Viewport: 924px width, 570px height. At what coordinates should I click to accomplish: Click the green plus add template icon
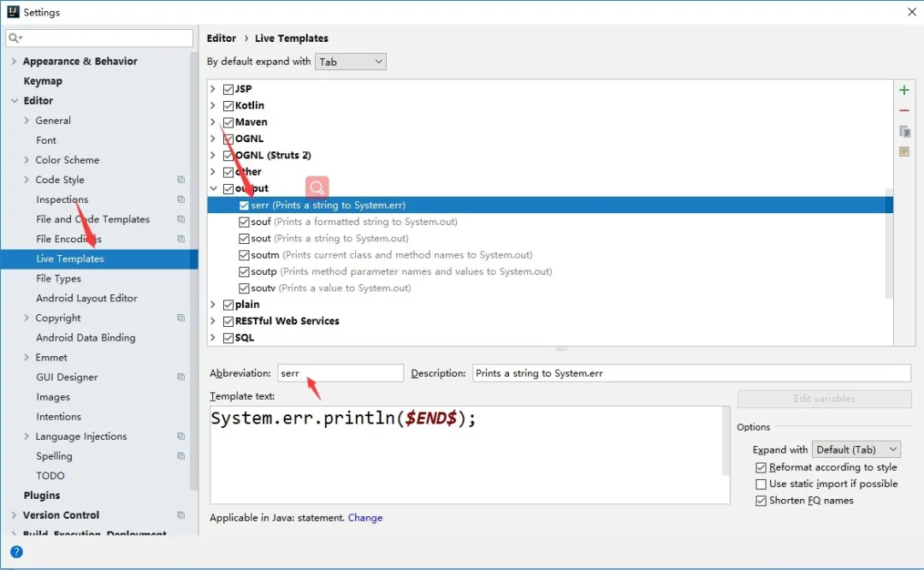coord(904,90)
